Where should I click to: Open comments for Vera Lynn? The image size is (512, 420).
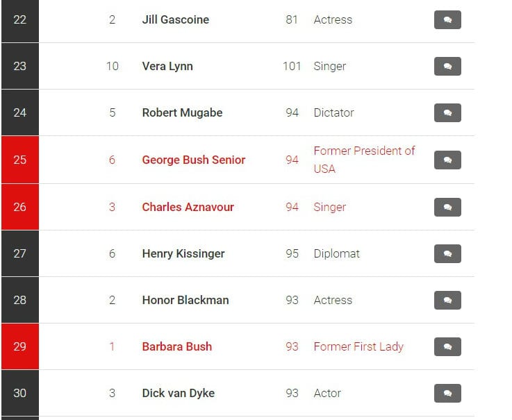(x=447, y=66)
